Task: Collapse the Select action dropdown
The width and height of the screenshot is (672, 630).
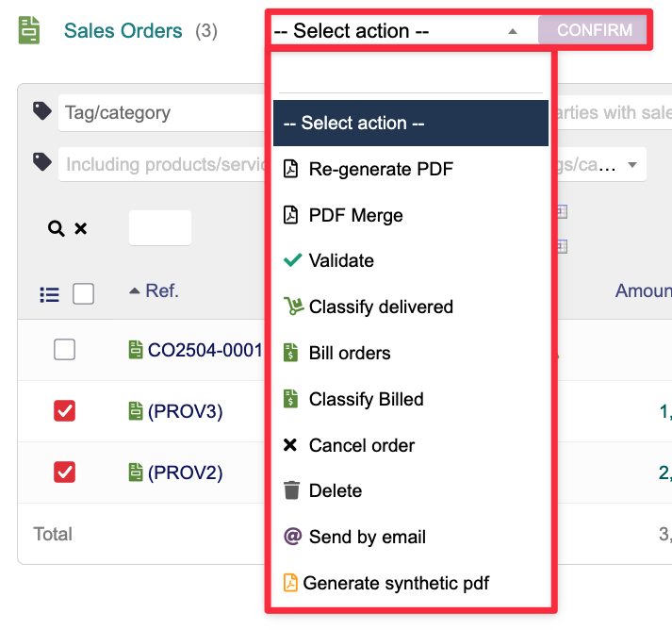Action: (512, 31)
